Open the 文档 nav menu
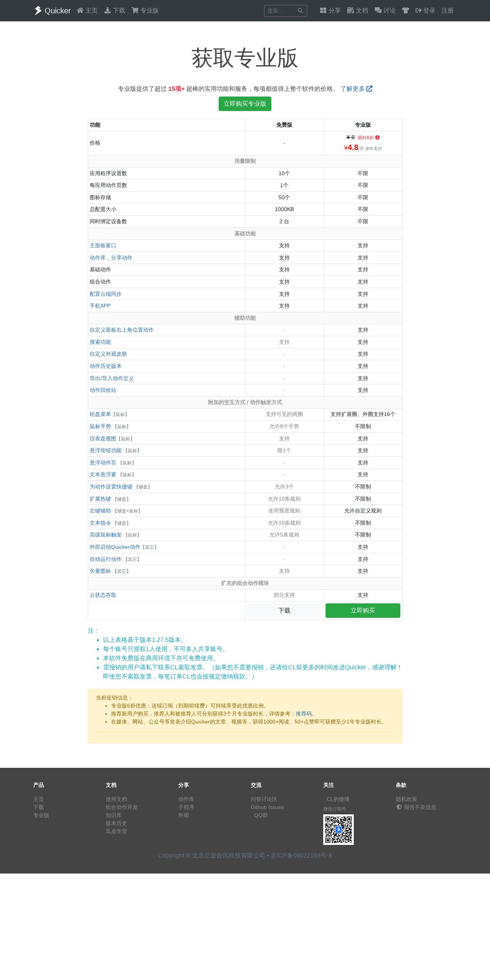The width and height of the screenshot is (490, 980). click(358, 11)
